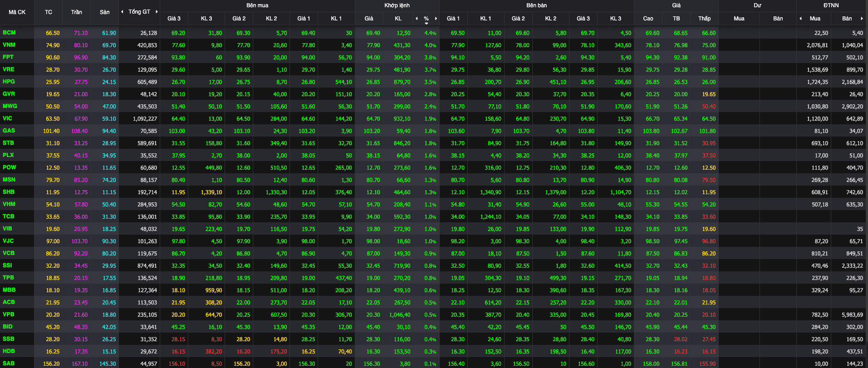
Task: Open TCB stock symbol
Action: pyautogui.click(x=9, y=216)
